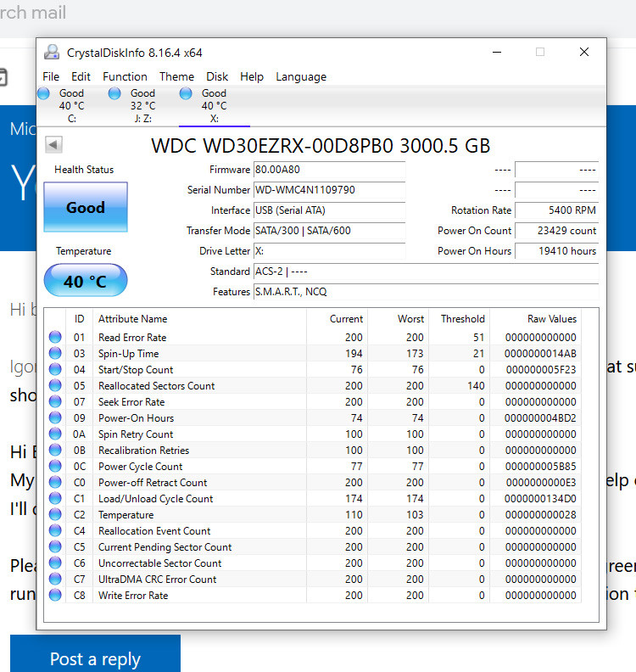Click the status dot for Reallocation Event Count
This screenshot has width=636, height=672.
click(55, 530)
